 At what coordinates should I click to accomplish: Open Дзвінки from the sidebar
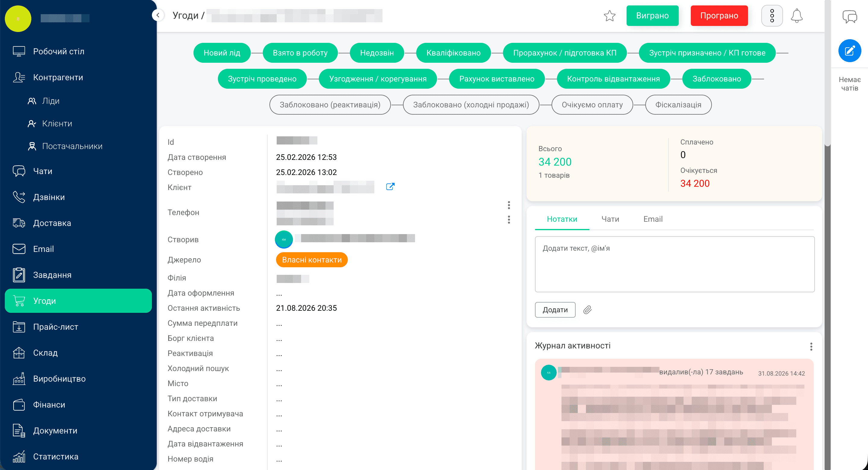point(78,197)
